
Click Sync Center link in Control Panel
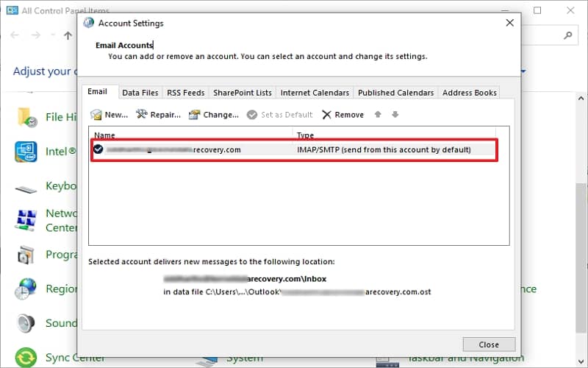click(75, 358)
